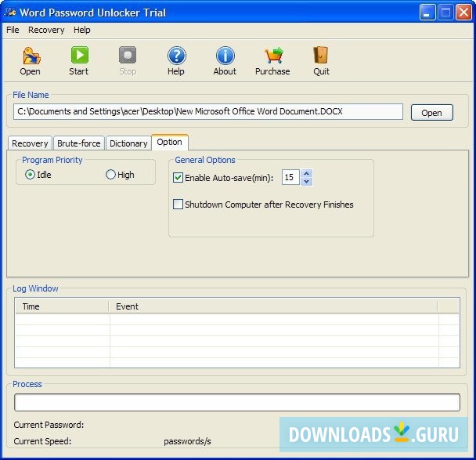Click the file name path field
The height and width of the screenshot is (460, 476).
point(208,111)
